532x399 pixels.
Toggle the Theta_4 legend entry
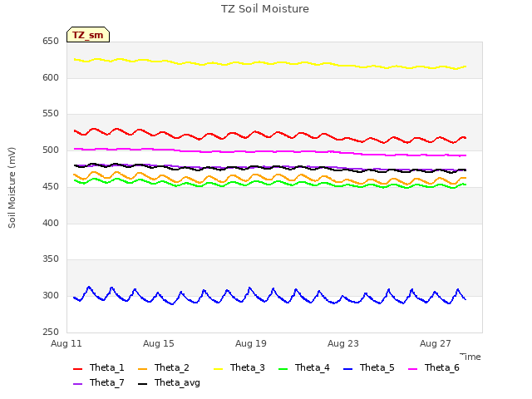pyautogui.click(x=304, y=367)
